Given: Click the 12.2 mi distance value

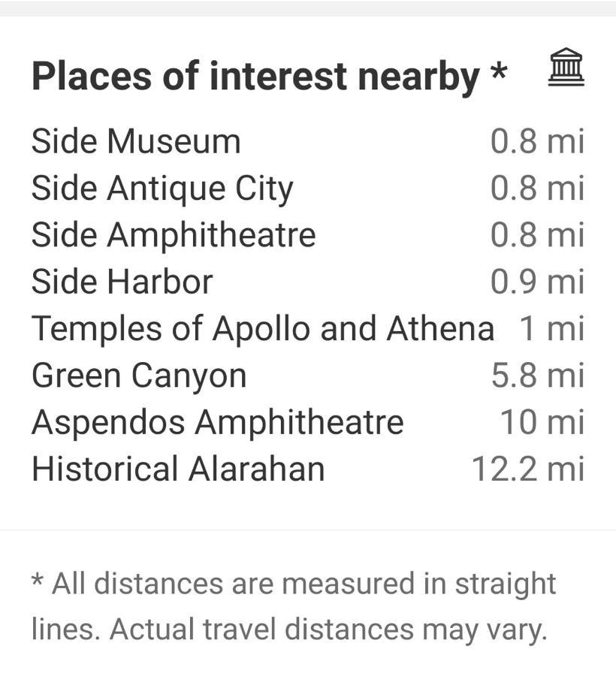Looking at the screenshot, I should (x=528, y=469).
